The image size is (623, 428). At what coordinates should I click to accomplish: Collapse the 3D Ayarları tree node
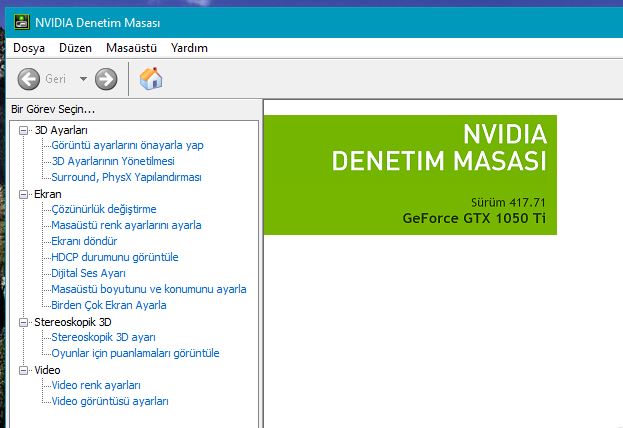point(23,130)
